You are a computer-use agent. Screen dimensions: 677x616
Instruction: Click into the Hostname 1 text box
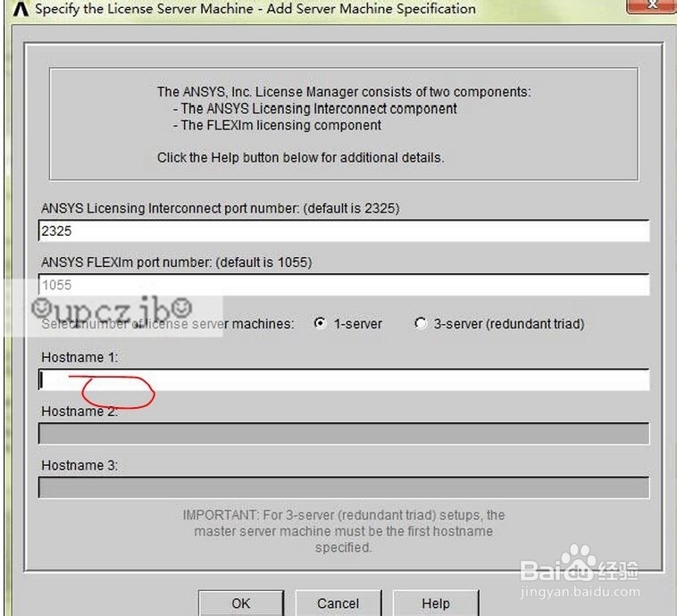coord(344,380)
